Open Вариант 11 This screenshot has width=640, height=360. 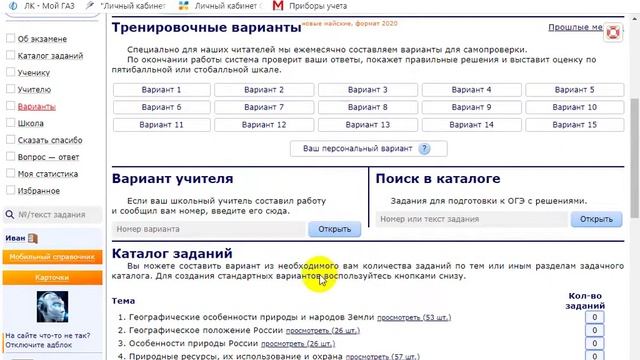(162, 125)
